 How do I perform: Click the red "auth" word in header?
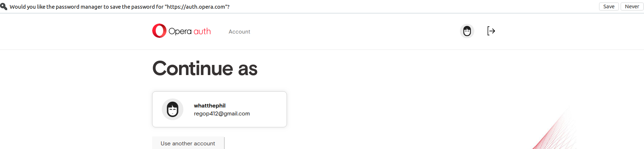point(202,31)
